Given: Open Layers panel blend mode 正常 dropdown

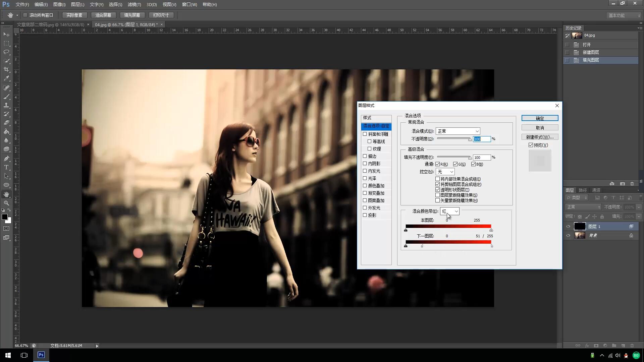Looking at the screenshot, I should [583, 207].
